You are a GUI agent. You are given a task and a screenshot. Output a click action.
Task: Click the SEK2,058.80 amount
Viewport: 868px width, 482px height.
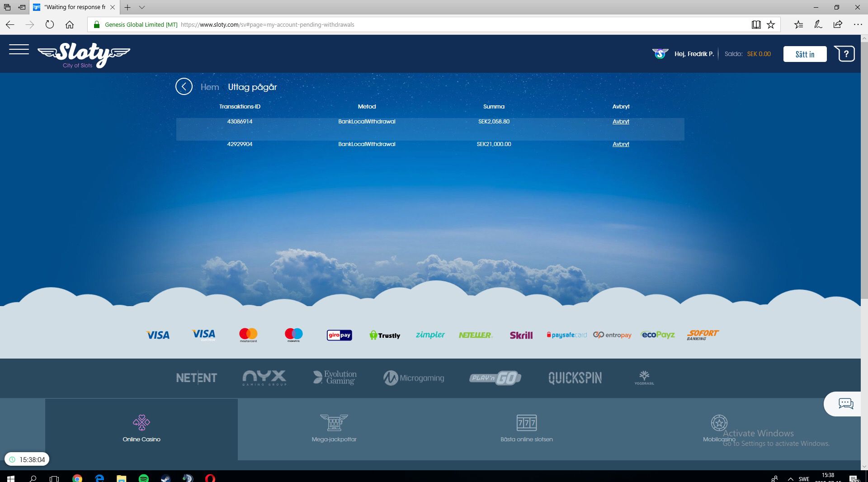494,121
